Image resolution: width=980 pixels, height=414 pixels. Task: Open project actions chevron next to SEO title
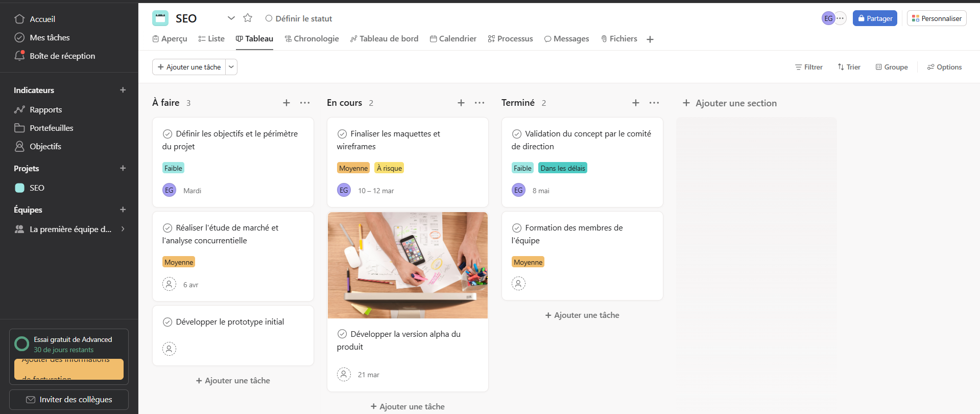(x=231, y=18)
